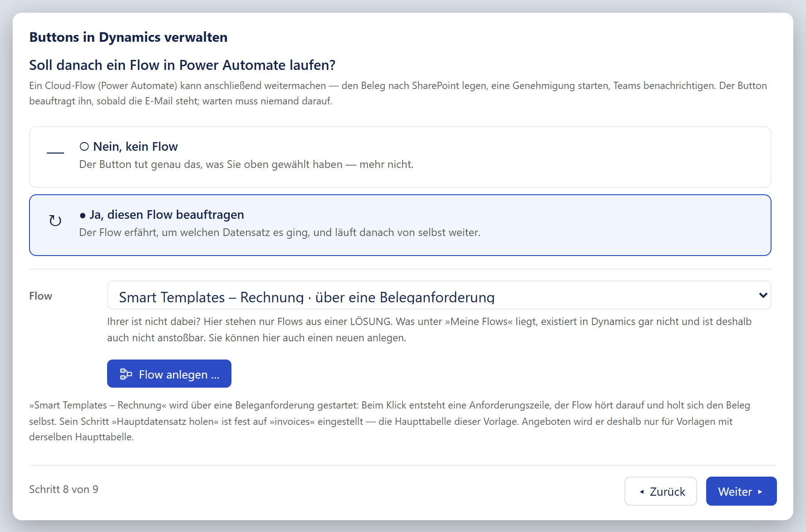The height and width of the screenshot is (532, 806).
Task: Click the 'Flow' field label
Action: tap(41, 296)
